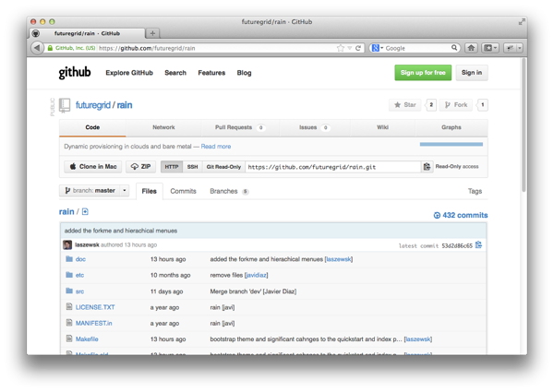Select the Code tab
Screen dimensions: 554x392
pyautogui.click(x=92, y=127)
